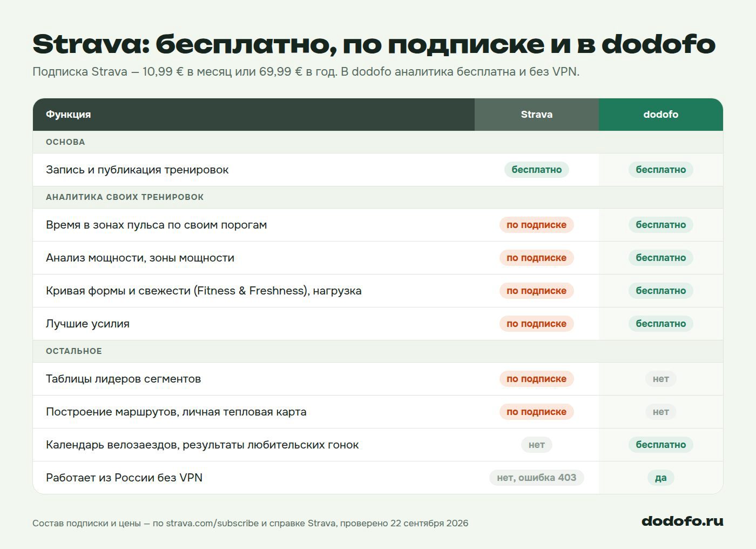Click Strava 'по подписке' badge for Время в зонах пульса
This screenshot has height=549, width=756.
(536, 225)
